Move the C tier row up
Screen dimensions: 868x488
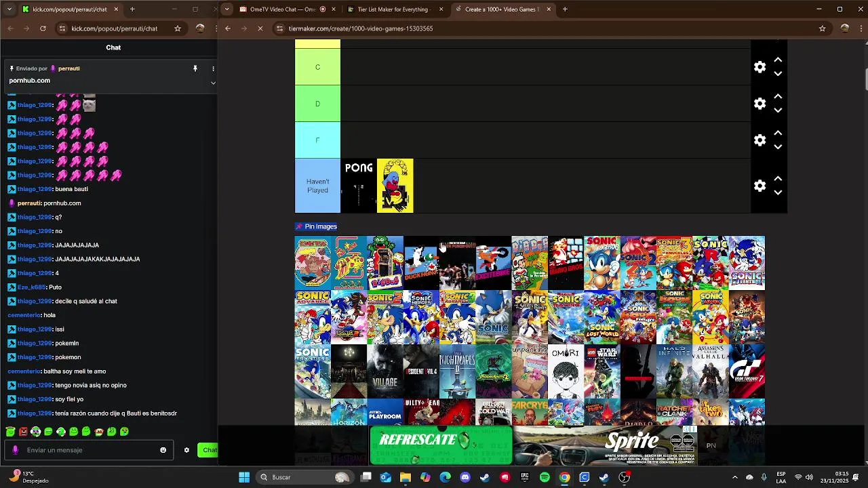pyautogui.click(x=778, y=60)
